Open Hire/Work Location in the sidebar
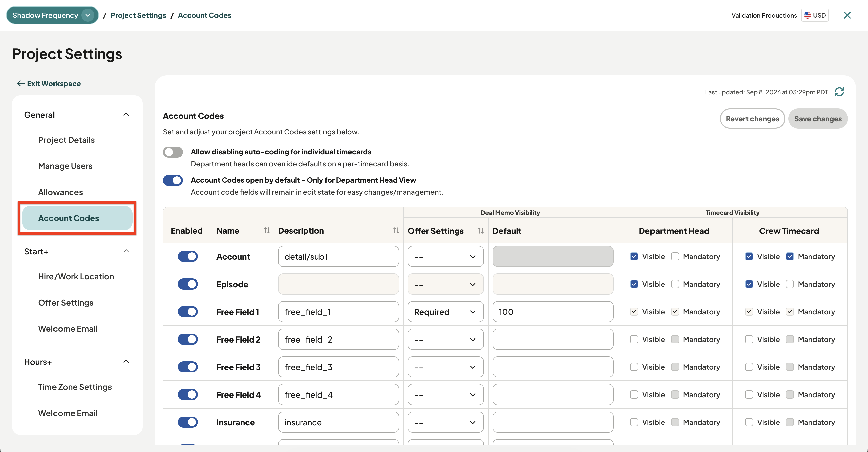Viewport: 868px width, 452px height. click(76, 276)
